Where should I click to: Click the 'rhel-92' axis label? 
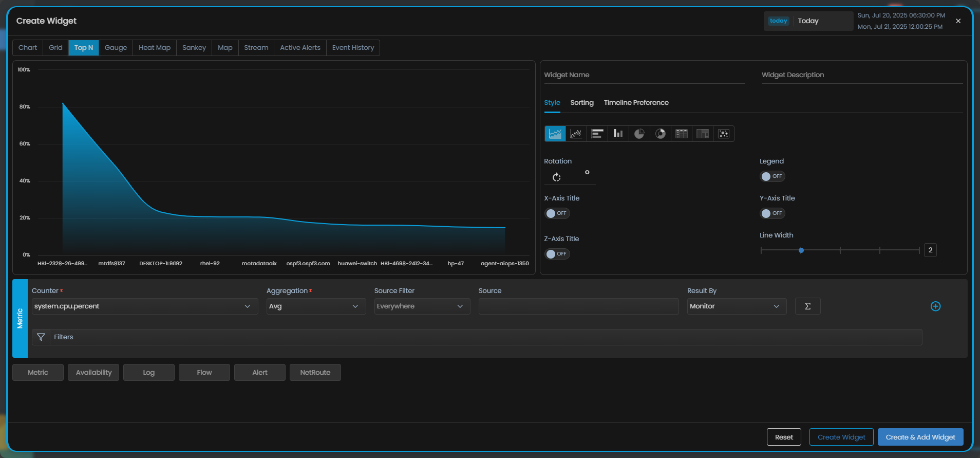click(x=210, y=264)
